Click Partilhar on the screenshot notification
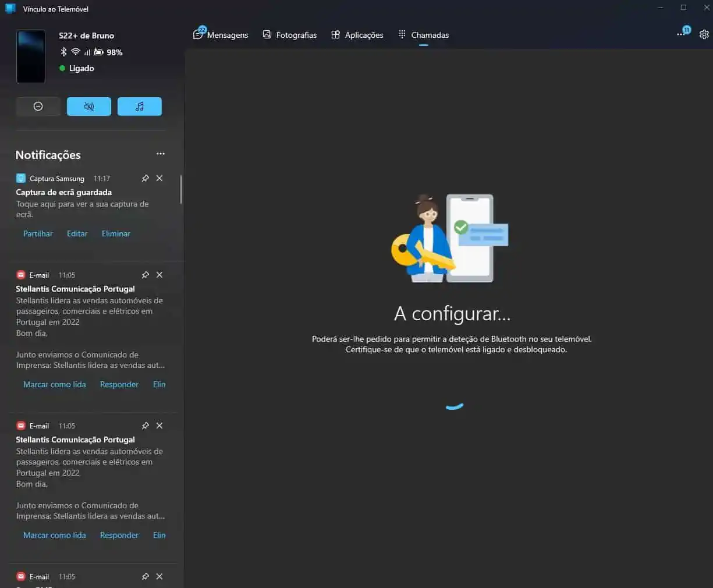Screen dimensions: 713x588 click(x=38, y=233)
